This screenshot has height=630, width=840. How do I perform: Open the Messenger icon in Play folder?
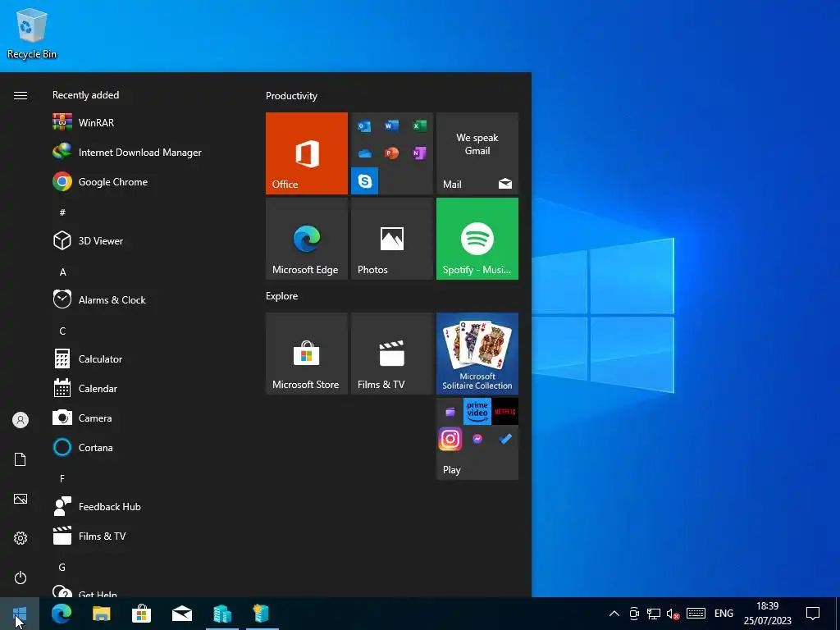477,440
